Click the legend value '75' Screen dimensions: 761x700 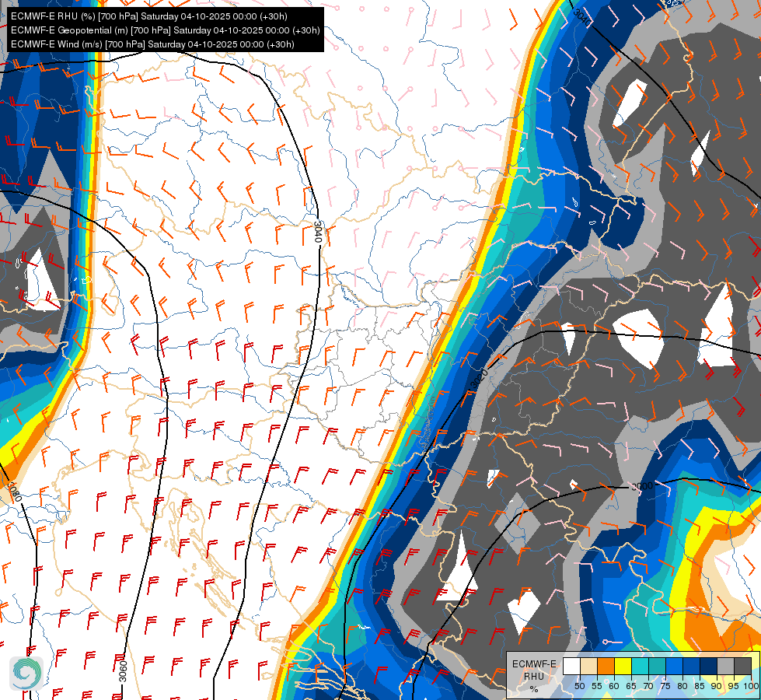(665, 686)
